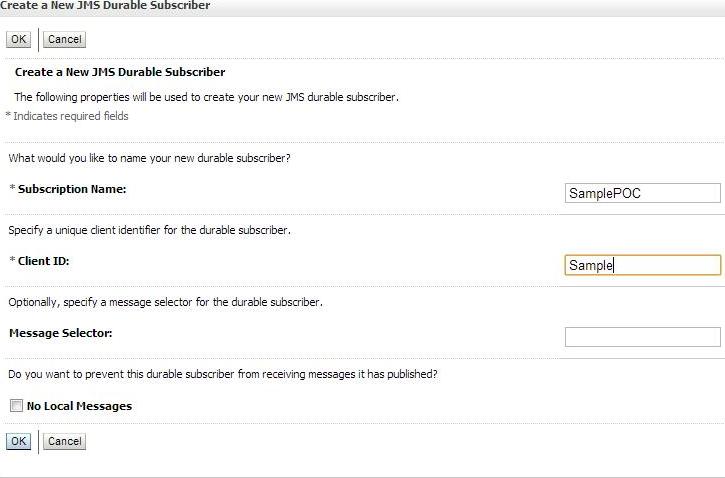The image size is (725, 478).
Task: Click the question about naming the subscriber
Action: click(x=149, y=158)
